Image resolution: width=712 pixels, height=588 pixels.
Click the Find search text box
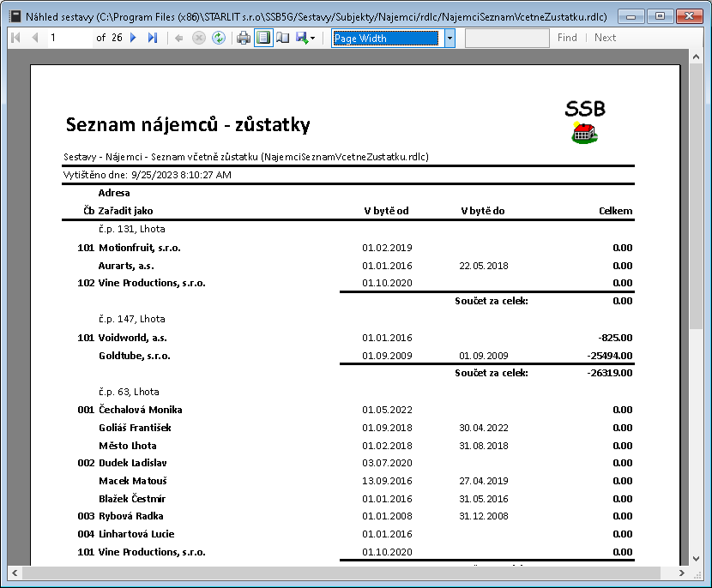[x=507, y=38]
